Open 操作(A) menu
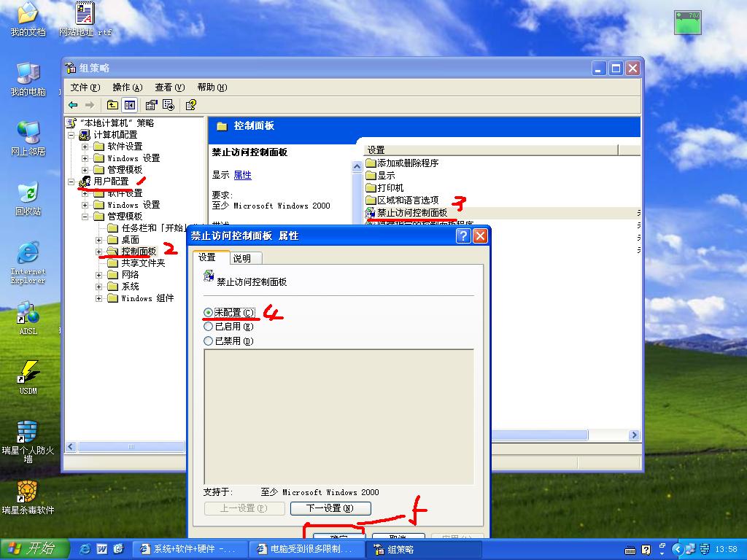This screenshot has width=747, height=560. (127, 87)
